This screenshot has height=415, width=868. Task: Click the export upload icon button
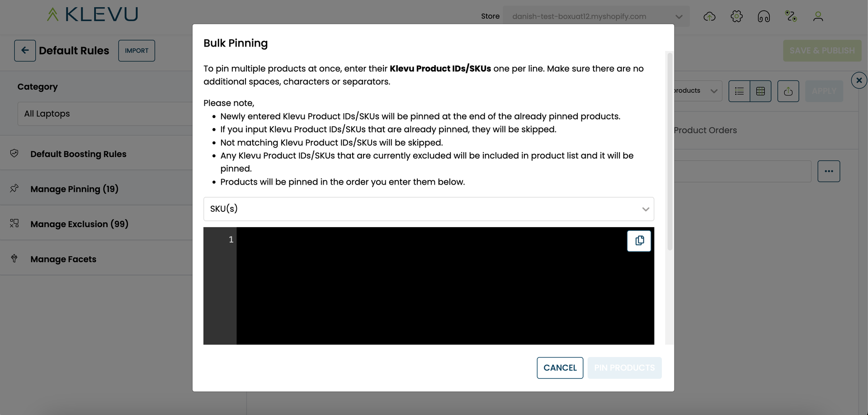coord(788,91)
